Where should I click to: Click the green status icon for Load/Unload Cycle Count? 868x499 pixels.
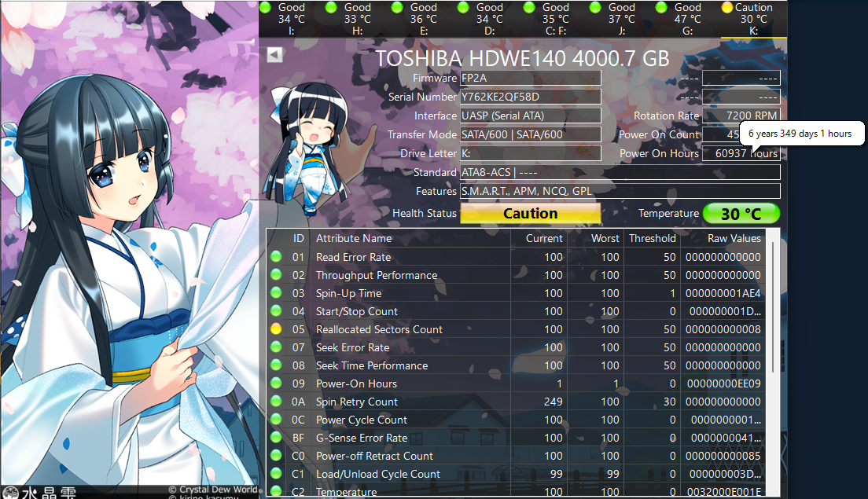276,474
